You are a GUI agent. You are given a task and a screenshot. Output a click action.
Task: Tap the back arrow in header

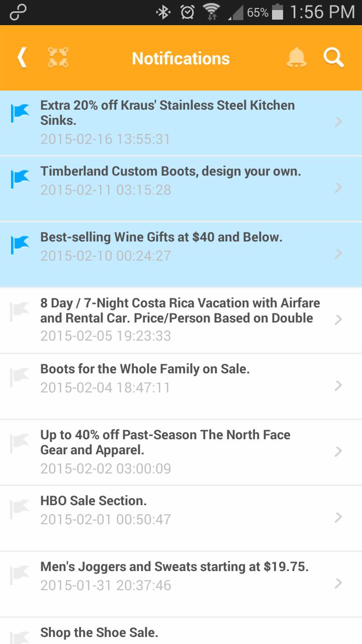[x=22, y=58]
